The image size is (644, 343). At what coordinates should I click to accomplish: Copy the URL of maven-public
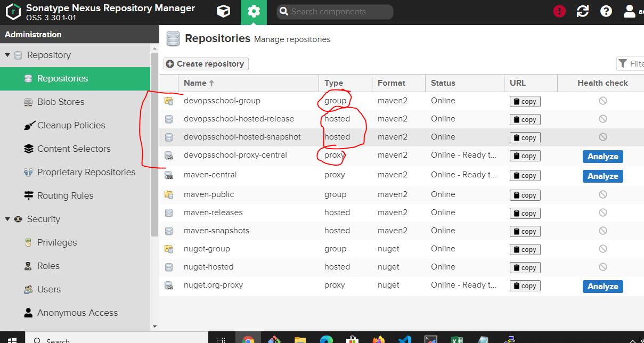click(525, 195)
